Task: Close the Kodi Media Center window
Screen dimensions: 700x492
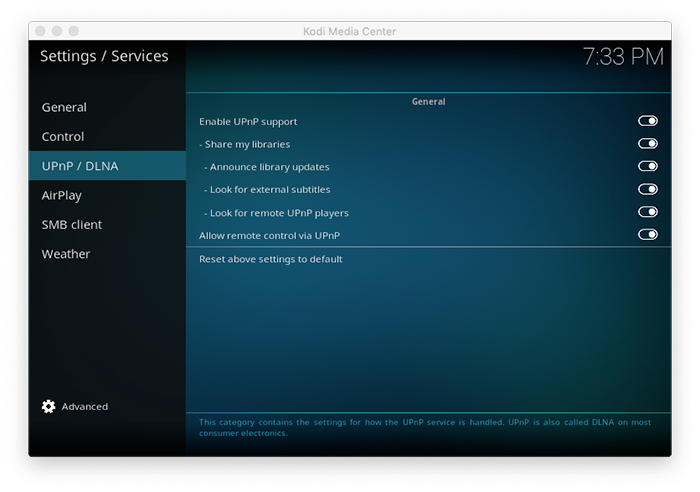Action: [40, 31]
